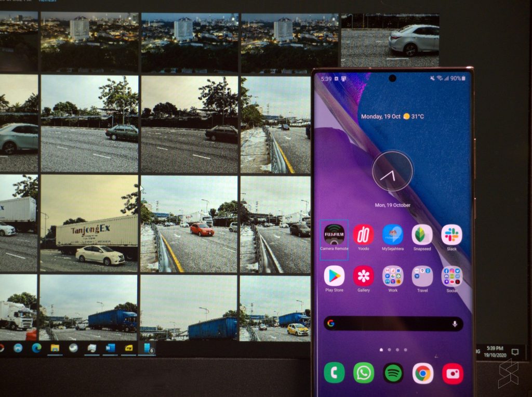Screen dimensions: 532x397
Task: Open the Travel app folder
Action: pyautogui.click(x=422, y=276)
